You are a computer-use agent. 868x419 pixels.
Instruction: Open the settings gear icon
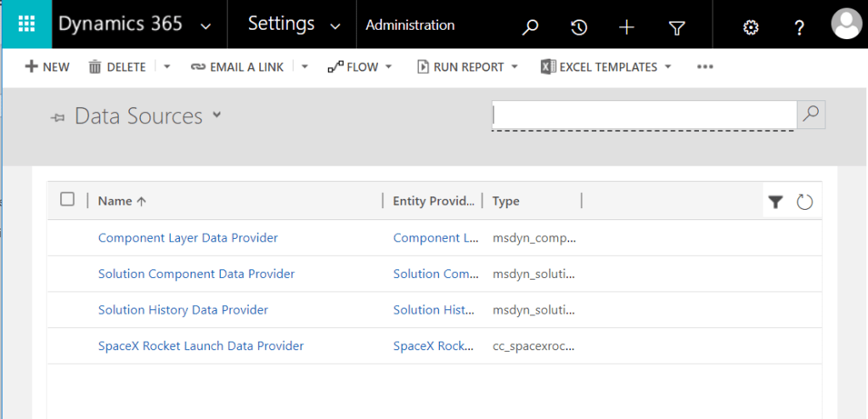750,27
